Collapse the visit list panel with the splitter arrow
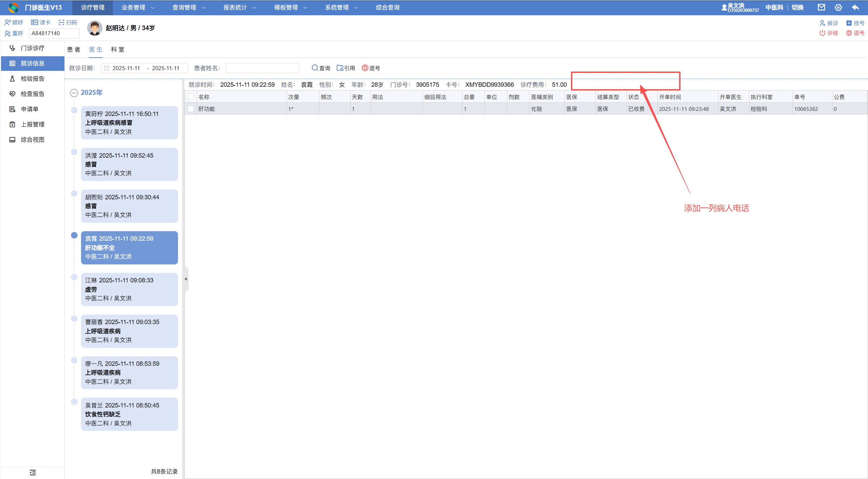The image size is (868, 479). (185, 279)
